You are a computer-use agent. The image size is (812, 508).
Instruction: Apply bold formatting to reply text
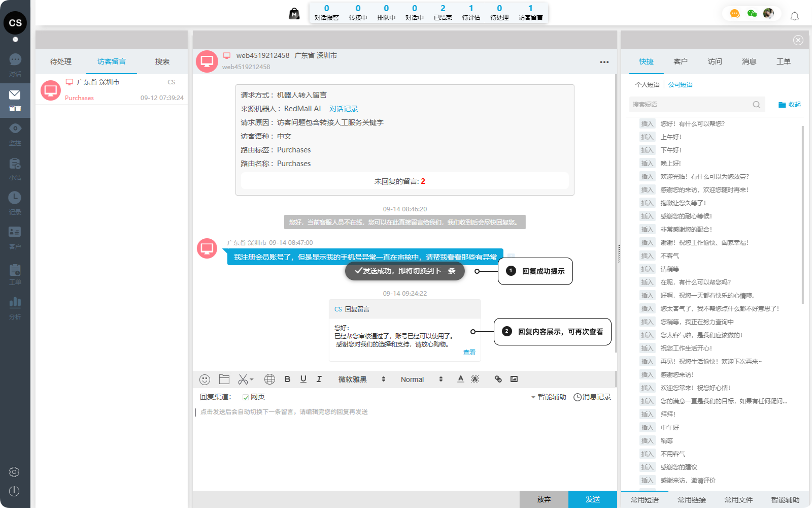[x=287, y=379]
